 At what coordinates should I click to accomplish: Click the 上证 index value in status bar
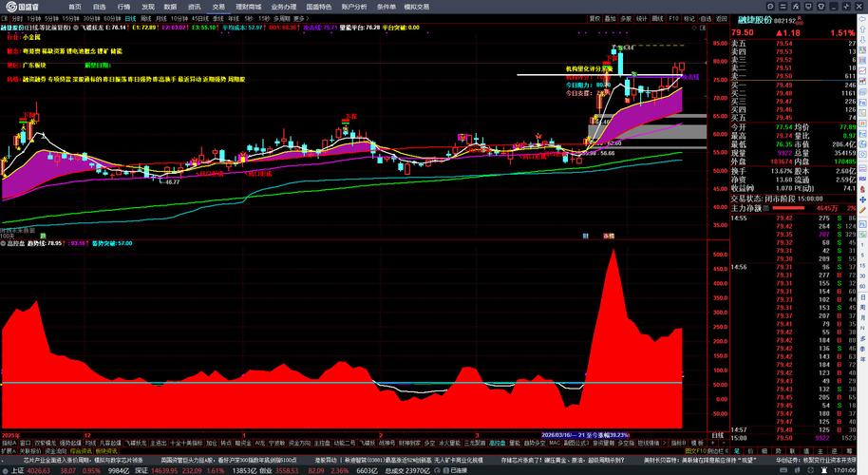coord(39,470)
